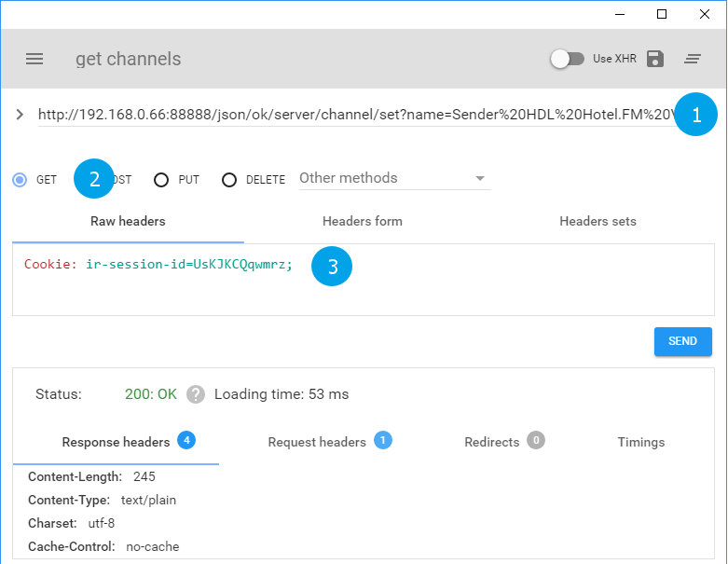Open the hamburger navigation menu
The image size is (728, 564).
pyautogui.click(x=34, y=59)
